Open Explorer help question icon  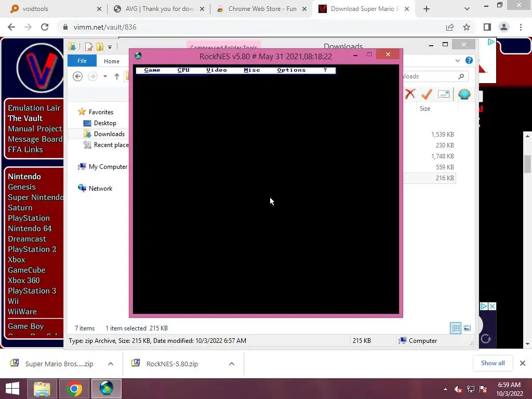pos(469,60)
